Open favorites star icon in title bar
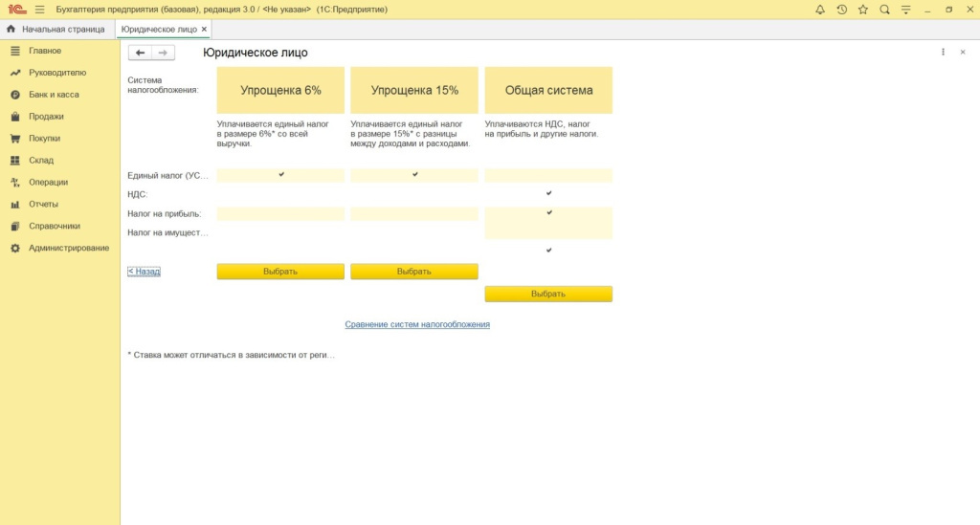 862,10
